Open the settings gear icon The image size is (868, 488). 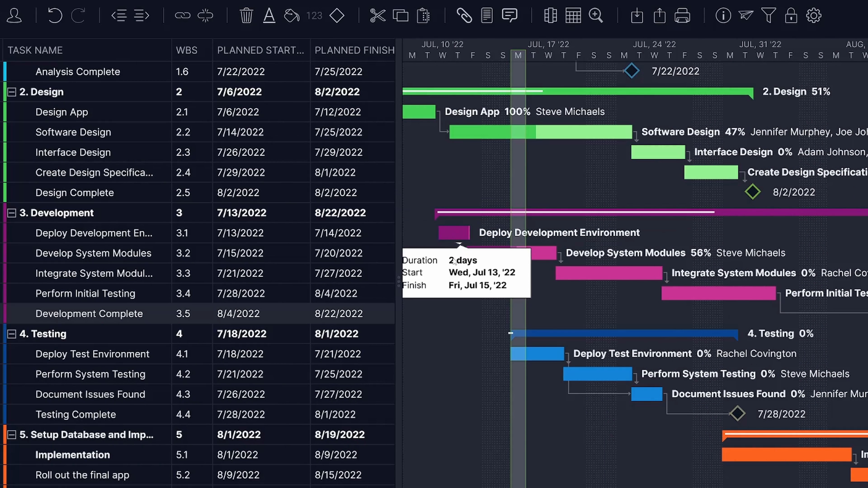(x=814, y=16)
